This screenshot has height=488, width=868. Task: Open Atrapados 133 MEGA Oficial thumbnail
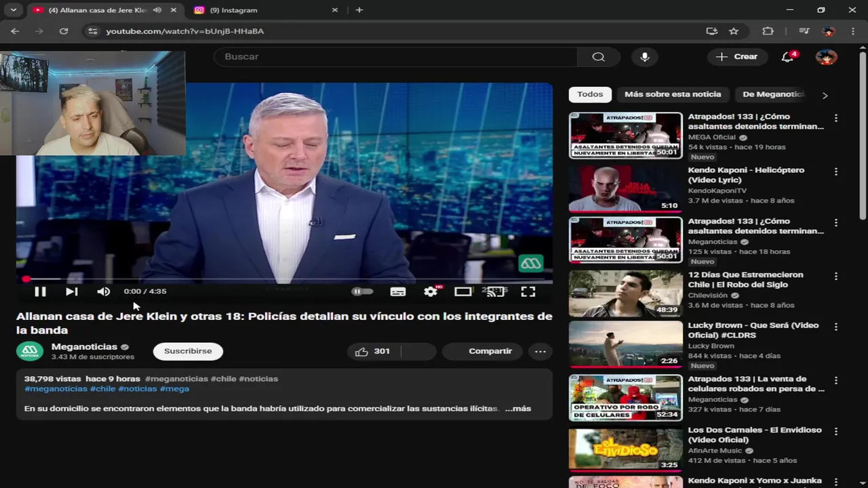(625, 136)
